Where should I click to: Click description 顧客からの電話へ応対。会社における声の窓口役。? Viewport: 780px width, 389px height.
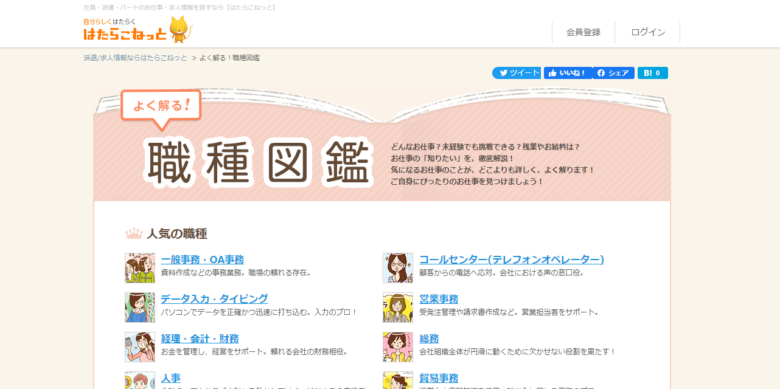[x=501, y=273]
